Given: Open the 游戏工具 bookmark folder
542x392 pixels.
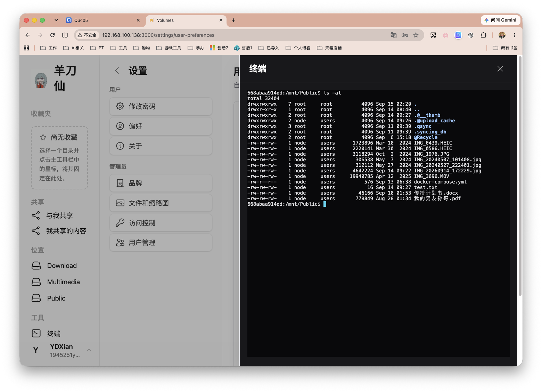Looking at the screenshot, I should pos(169,48).
